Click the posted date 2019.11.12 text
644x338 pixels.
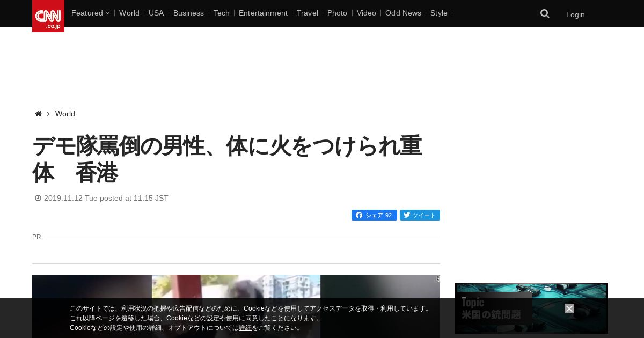pyautogui.click(x=106, y=198)
